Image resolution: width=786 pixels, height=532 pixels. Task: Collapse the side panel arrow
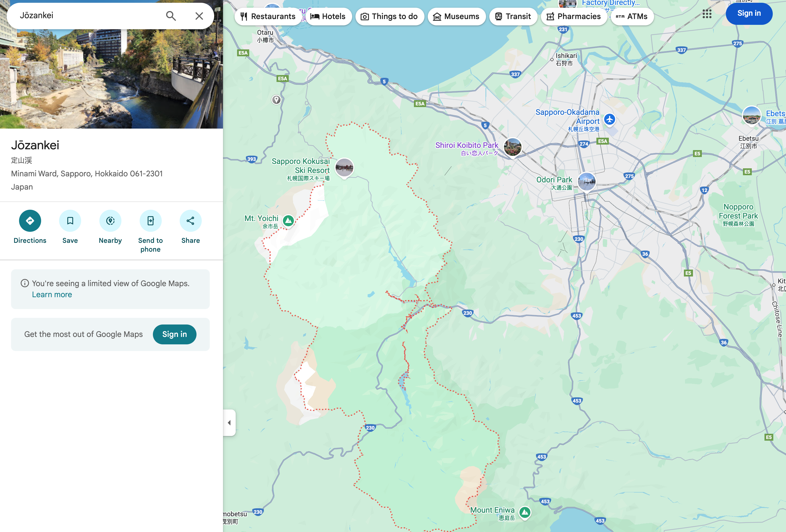click(x=229, y=423)
